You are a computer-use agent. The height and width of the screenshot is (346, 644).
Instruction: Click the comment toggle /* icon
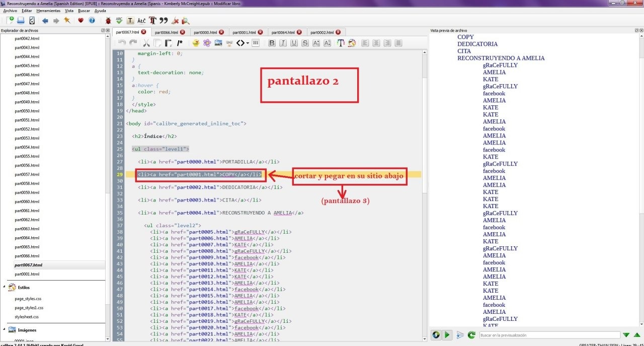click(x=180, y=43)
